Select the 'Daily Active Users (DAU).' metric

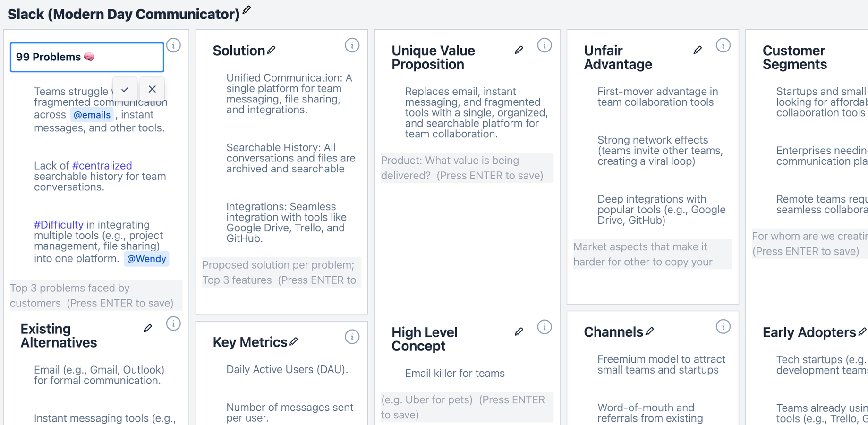click(287, 370)
